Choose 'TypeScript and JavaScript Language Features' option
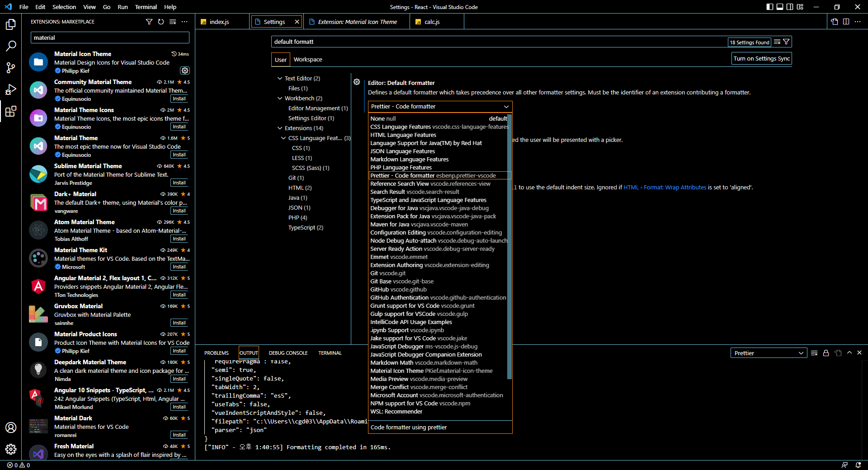868x470 pixels. click(439, 200)
